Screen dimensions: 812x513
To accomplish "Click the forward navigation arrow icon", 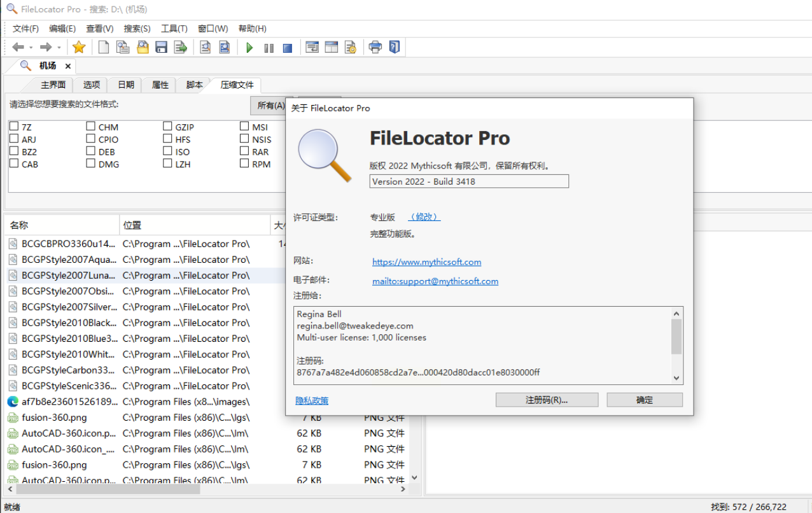I will click(46, 47).
